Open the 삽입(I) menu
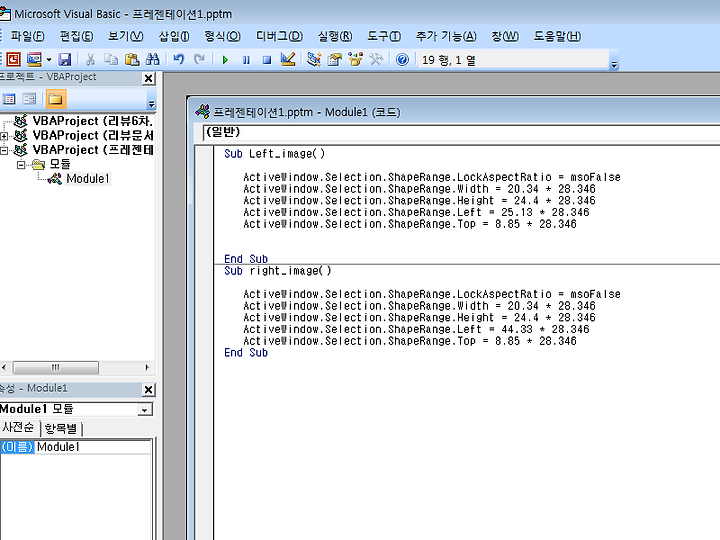This screenshot has height=540, width=720. pyautogui.click(x=174, y=36)
